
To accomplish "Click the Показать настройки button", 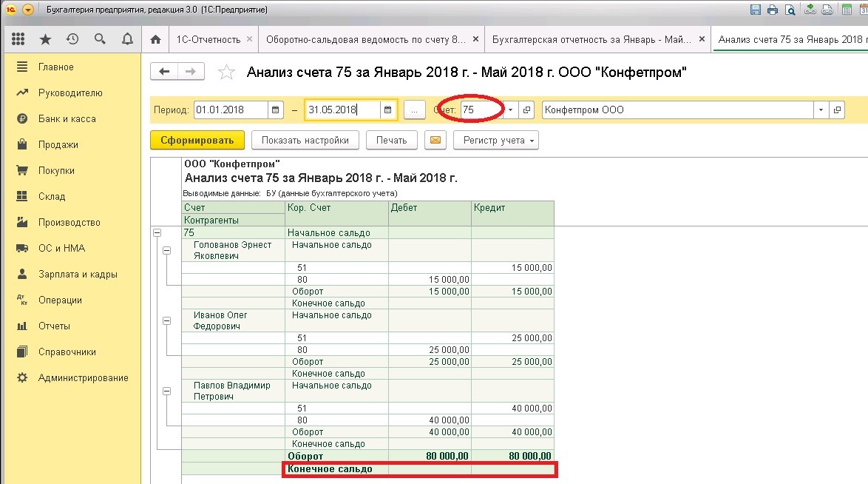I will 305,141.
